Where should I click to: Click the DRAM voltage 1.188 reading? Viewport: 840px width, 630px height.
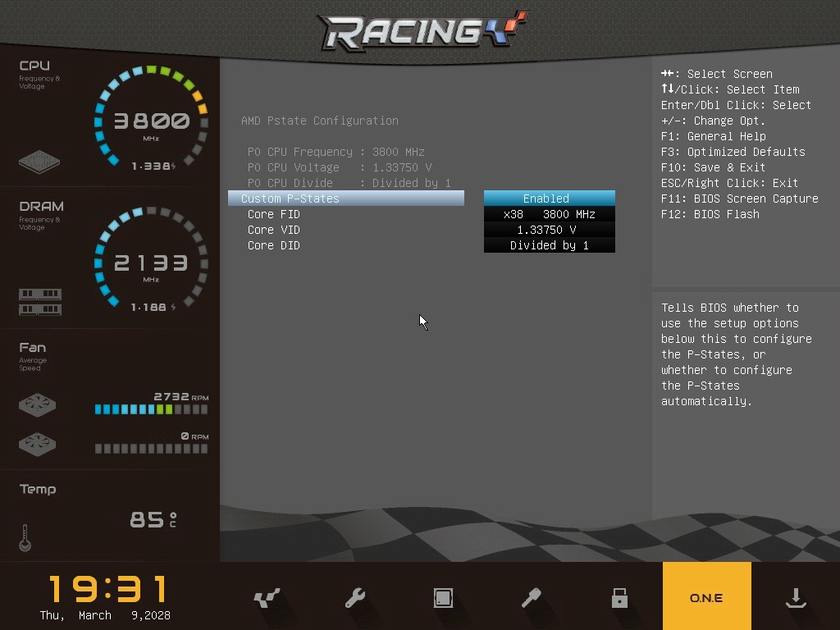tap(153, 307)
